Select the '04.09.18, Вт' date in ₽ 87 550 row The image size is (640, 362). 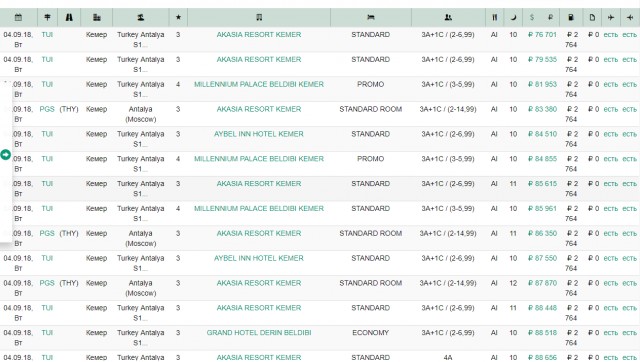18,263
